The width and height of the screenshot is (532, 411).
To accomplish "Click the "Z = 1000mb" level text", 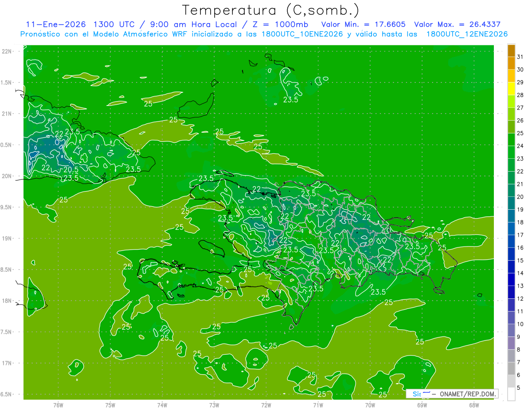I will pos(281,24).
